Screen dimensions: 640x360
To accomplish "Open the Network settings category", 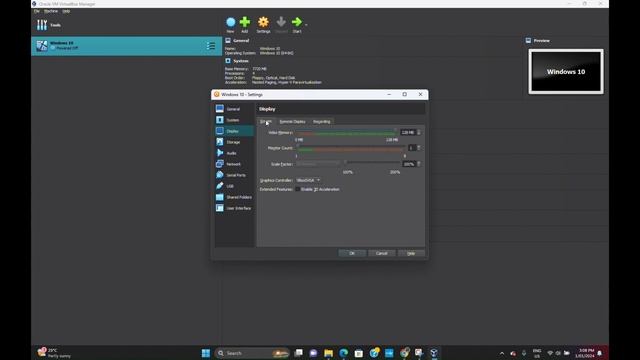I will click(233, 164).
